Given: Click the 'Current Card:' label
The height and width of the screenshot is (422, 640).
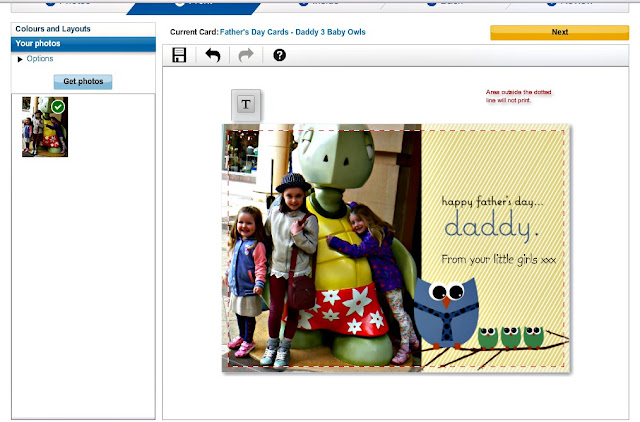Looking at the screenshot, I should tap(194, 32).
